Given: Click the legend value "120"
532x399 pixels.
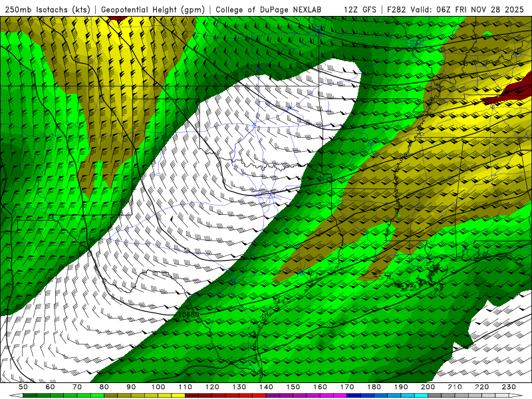Looking at the screenshot, I should 212,387.
